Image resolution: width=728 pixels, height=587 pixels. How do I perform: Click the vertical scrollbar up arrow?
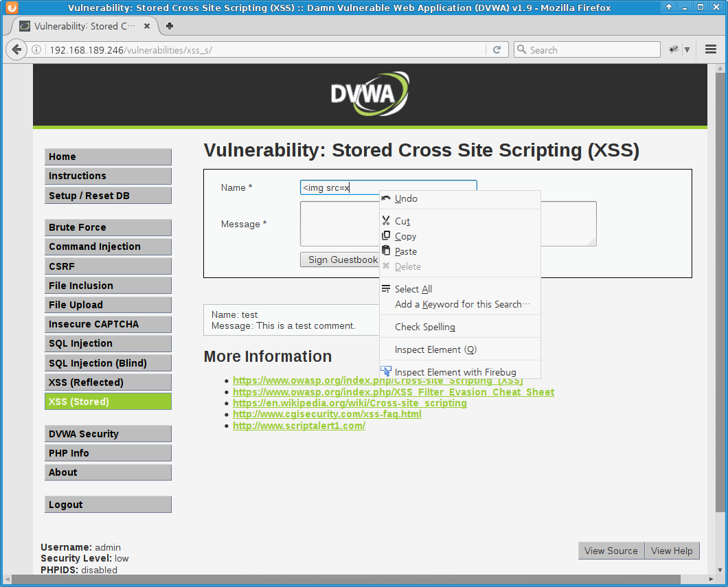[720, 69]
